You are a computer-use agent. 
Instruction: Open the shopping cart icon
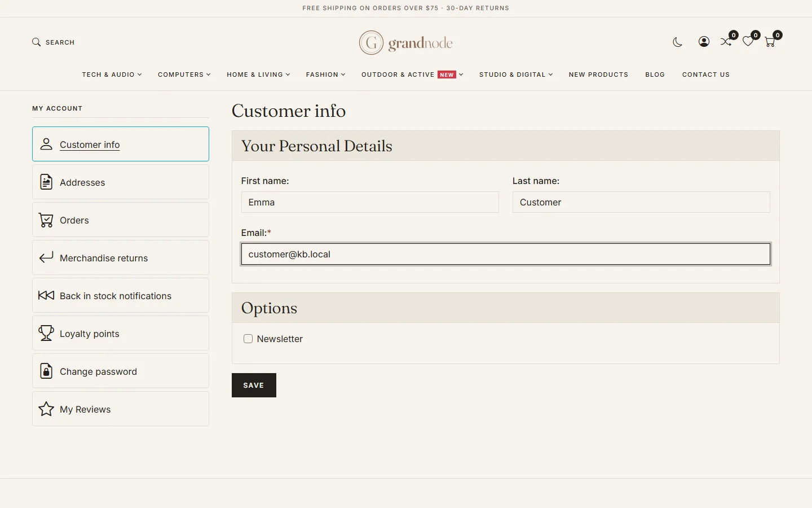click(x=770, y=42)
